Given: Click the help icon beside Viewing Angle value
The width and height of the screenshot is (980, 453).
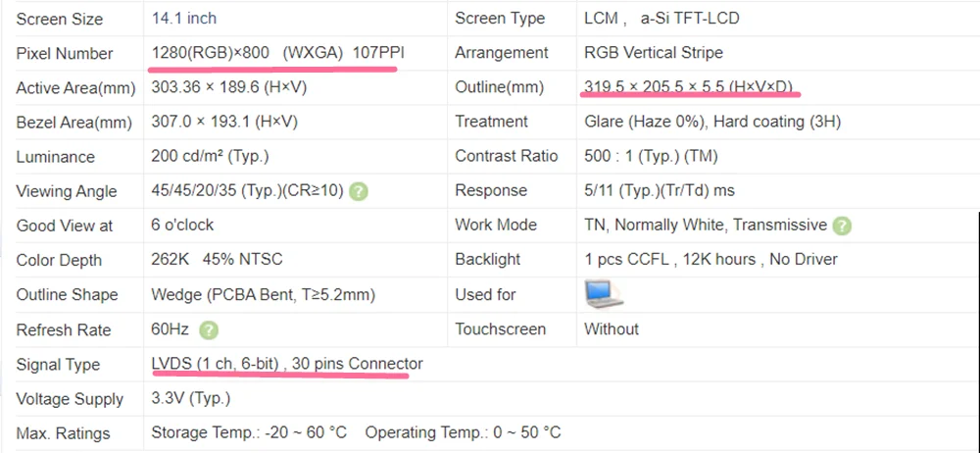Looking at the screenshot, I should [x=359, y=191].
